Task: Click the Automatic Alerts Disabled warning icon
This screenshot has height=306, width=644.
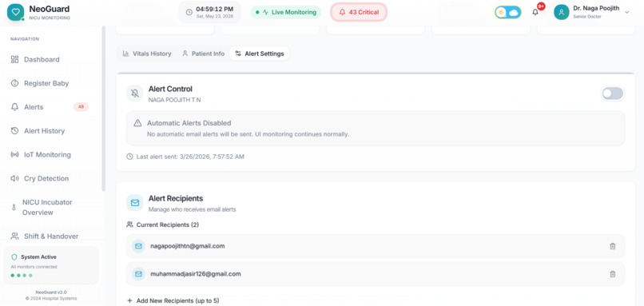Action: click(x=138, y=123)
